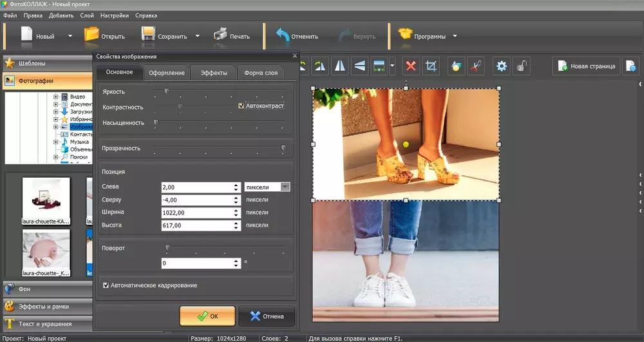This screenshot has height=342, width=644.
Task: Click the Ширина input field
Action: 196,212
